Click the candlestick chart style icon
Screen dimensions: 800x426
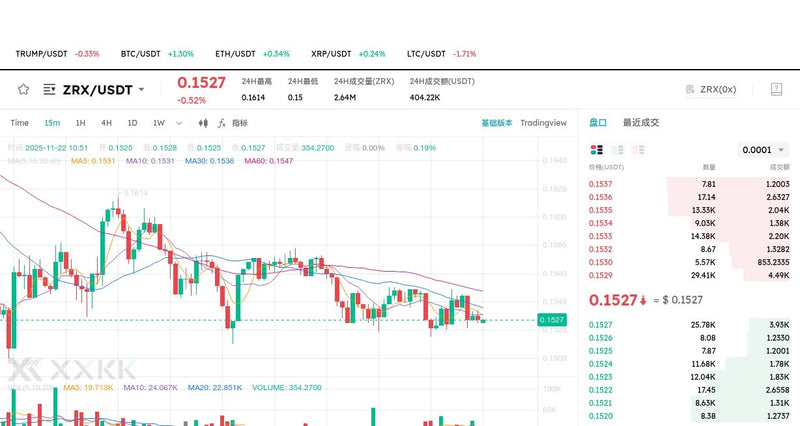click(x=204, y=123)
